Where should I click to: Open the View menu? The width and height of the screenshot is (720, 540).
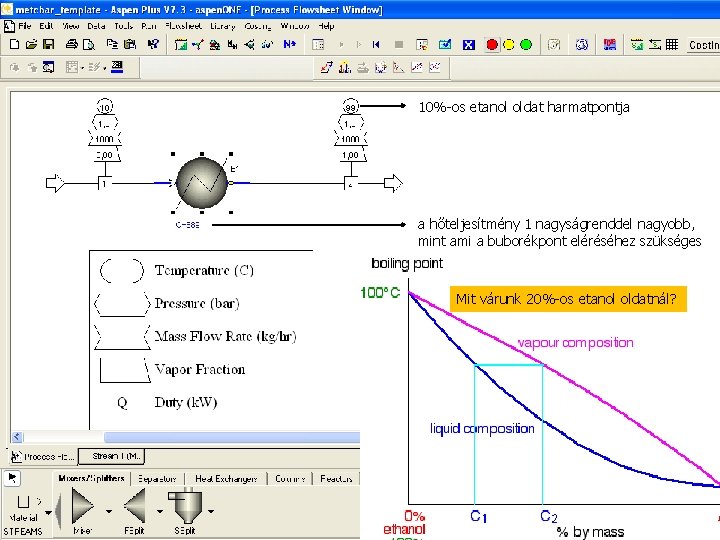pos(71,26)
